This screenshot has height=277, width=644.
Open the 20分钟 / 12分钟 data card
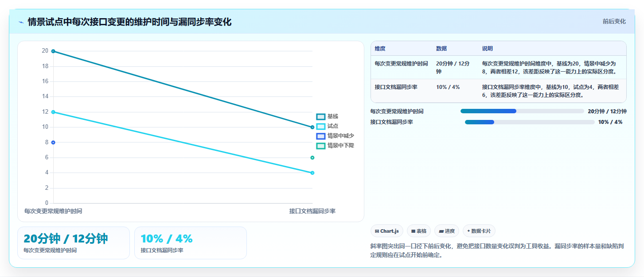(74, 243)
